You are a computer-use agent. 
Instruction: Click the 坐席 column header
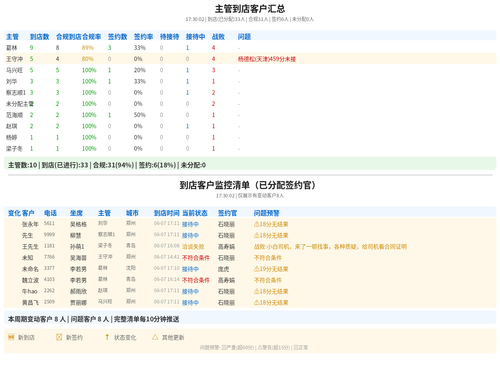[76, 213]
